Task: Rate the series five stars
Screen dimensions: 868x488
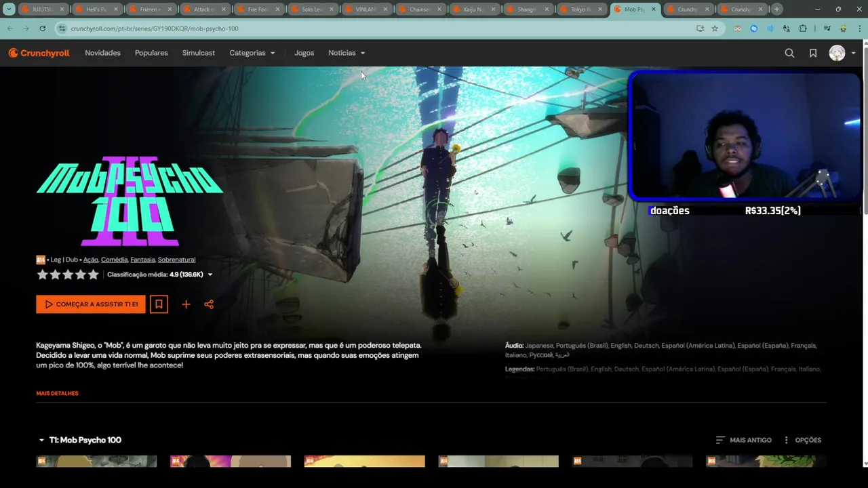Action: pyautogui.click(x=94, y=274)
